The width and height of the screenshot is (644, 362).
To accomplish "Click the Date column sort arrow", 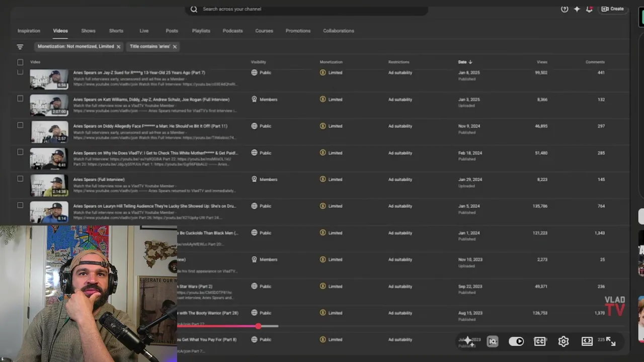I will pos(470,62).
